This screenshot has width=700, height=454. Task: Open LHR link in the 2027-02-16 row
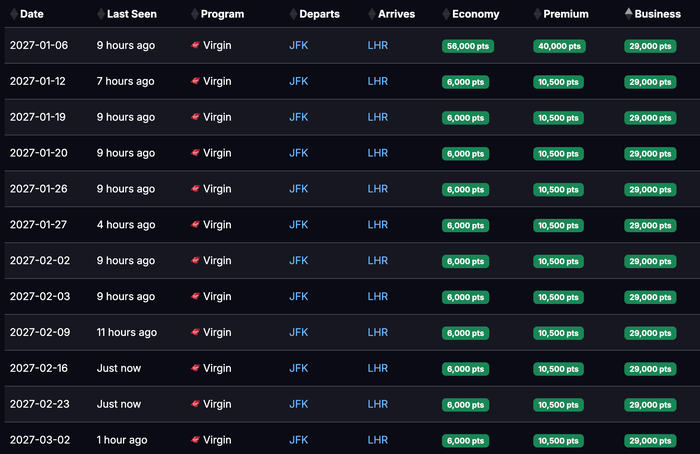(x=378, y=368)
